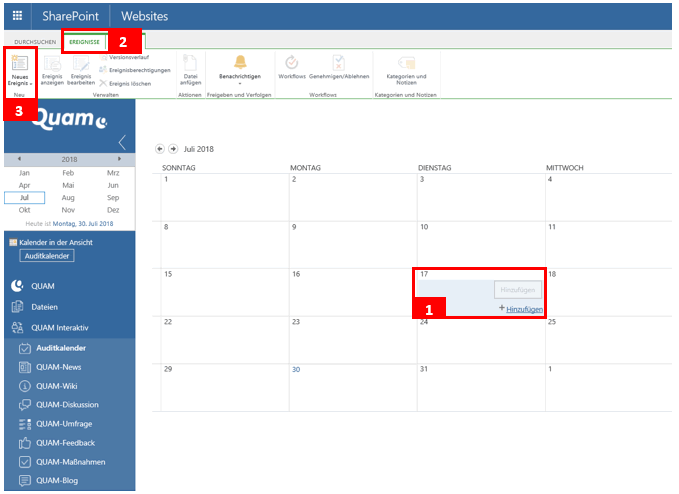Click the day 23 calendar cell
Image resolution: width=679 pixels, height=494 pixels.
(x=353, y=340)
